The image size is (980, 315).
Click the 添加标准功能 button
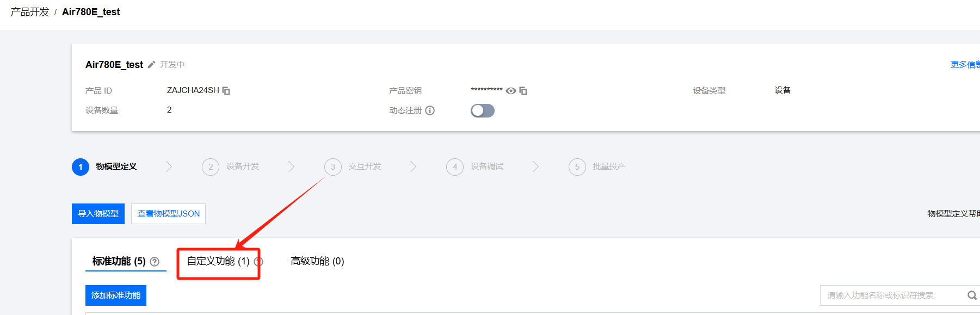tap(116, 295)
